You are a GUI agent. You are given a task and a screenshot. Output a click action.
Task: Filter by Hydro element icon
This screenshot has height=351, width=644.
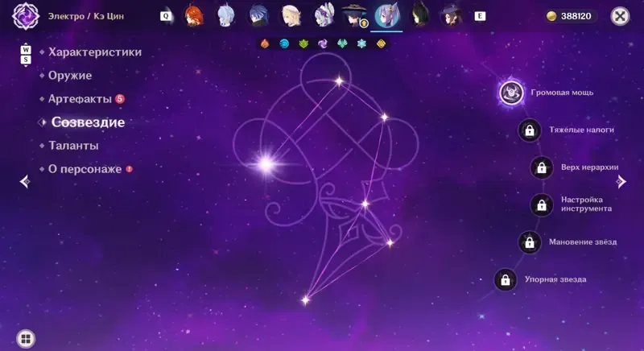click(x=284, y=43)
